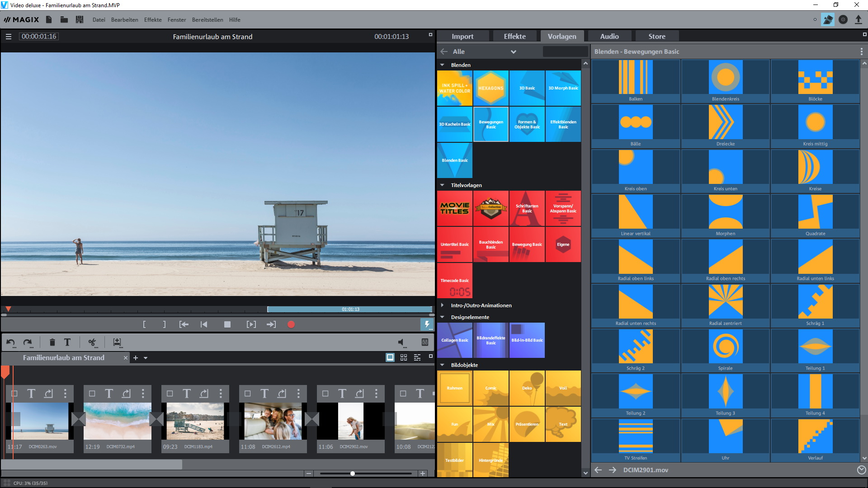Open the title editor T tool
This screenshot has width=868, height=488.
[67, 343]
